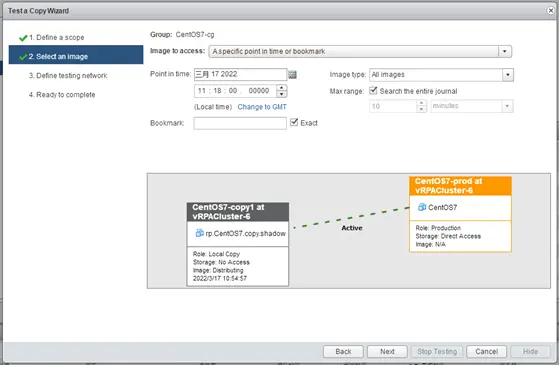The height and width of the screenshot is (365, 559).
Task: Toggle Search the entire journal checkbox
Action: point(373,91)
